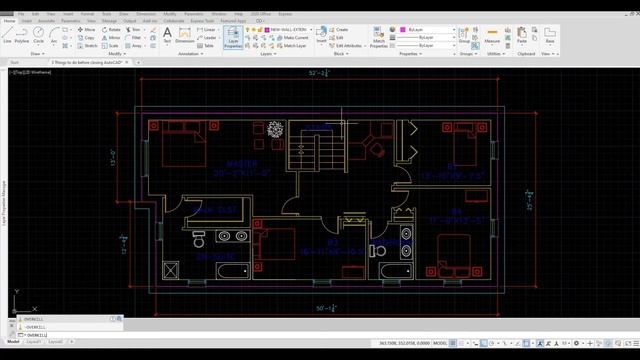
Task: Toggle the layer on/off lightbulb icon
Action: click(x=248, y=30)
